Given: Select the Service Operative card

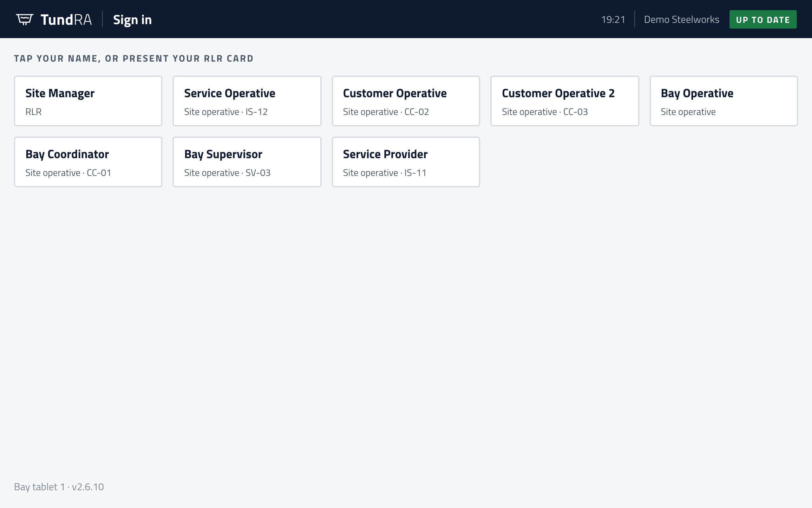Looking at the screenshot, I should click(x=247, y=101).
